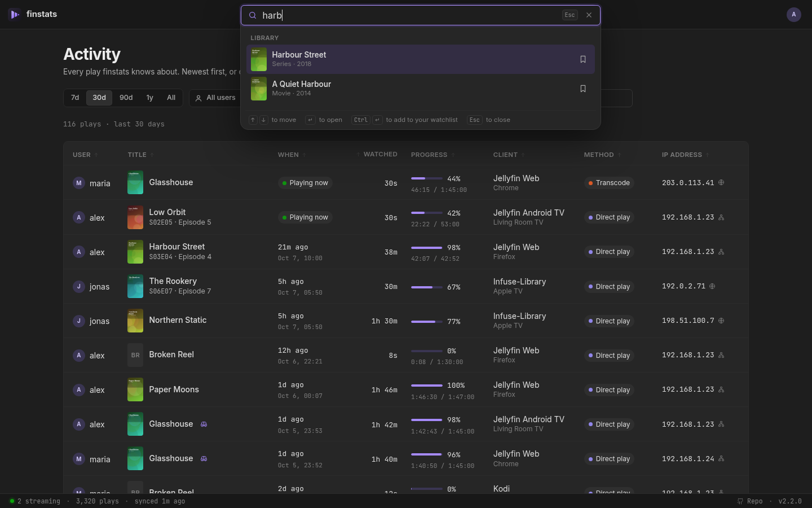
Task: Sort table by METHOD column
Action: click(602, 155)
